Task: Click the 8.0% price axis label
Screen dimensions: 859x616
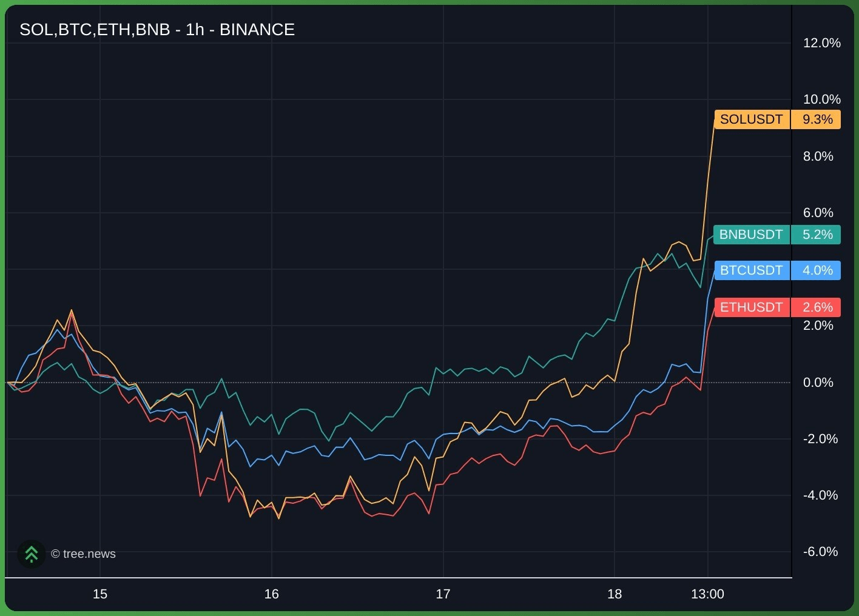Action: click(818, 156)
